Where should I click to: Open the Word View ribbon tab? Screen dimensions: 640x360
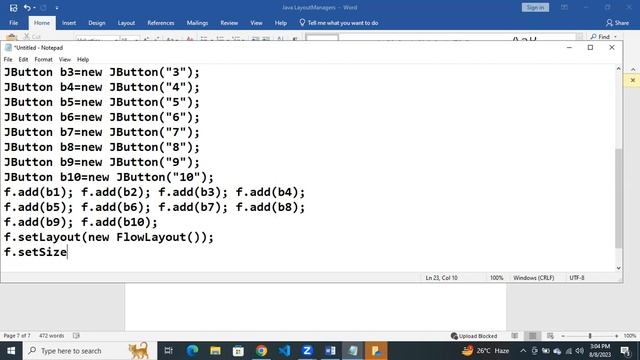[x=256, y=23]
